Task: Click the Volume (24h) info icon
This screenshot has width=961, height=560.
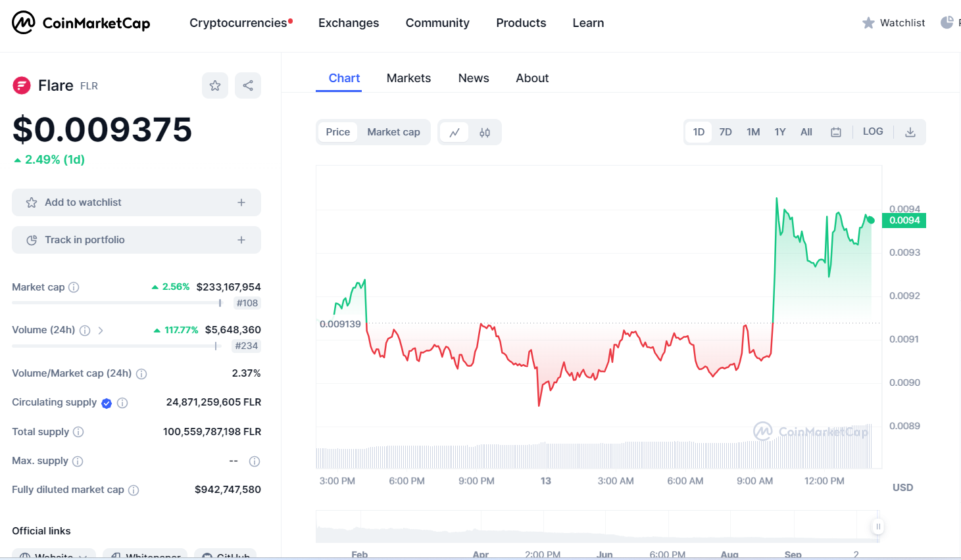Action: 85,331
